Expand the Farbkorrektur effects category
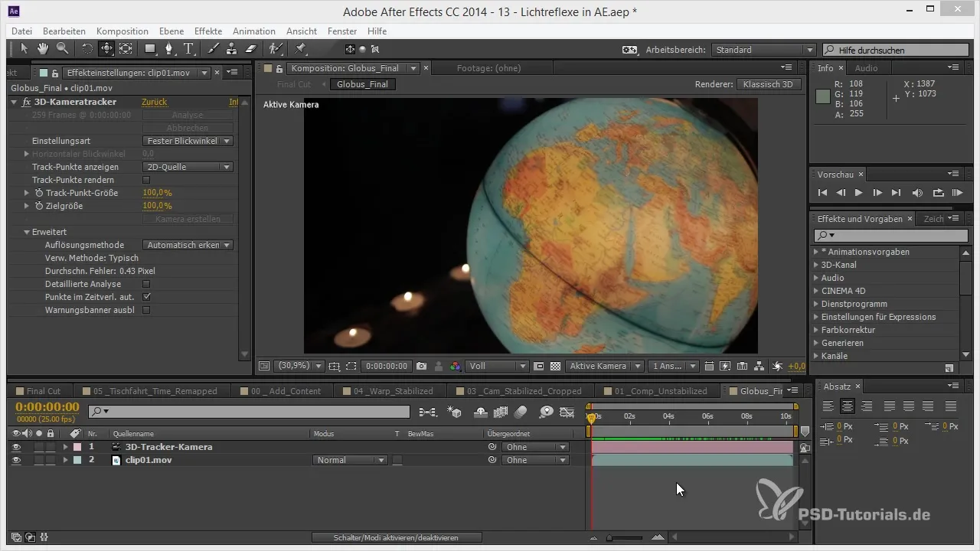980x551 pixels. point(816,330)
